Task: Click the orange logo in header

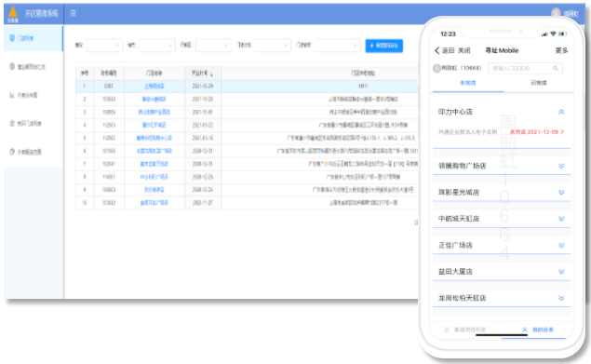Action: (x=13, y=14)
